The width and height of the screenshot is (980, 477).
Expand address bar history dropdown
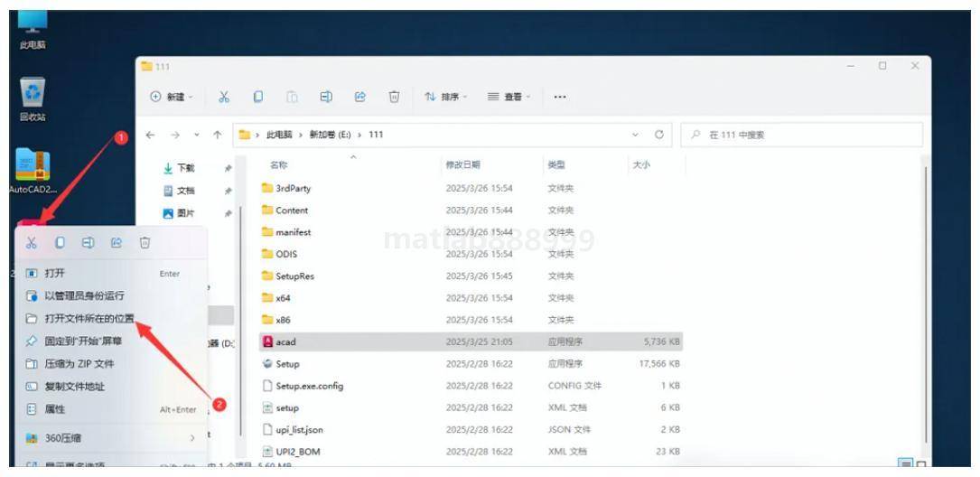coord(636,135)
